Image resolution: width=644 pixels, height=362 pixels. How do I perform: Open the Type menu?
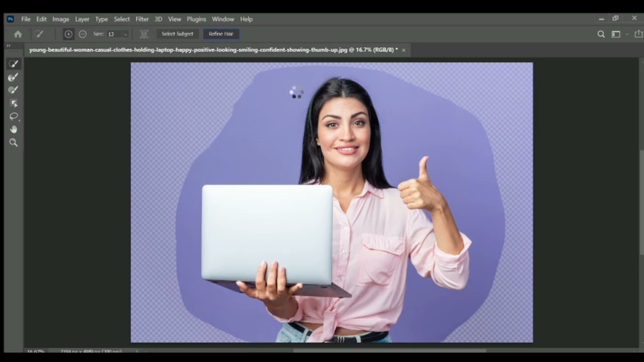[x=102, y=19]
